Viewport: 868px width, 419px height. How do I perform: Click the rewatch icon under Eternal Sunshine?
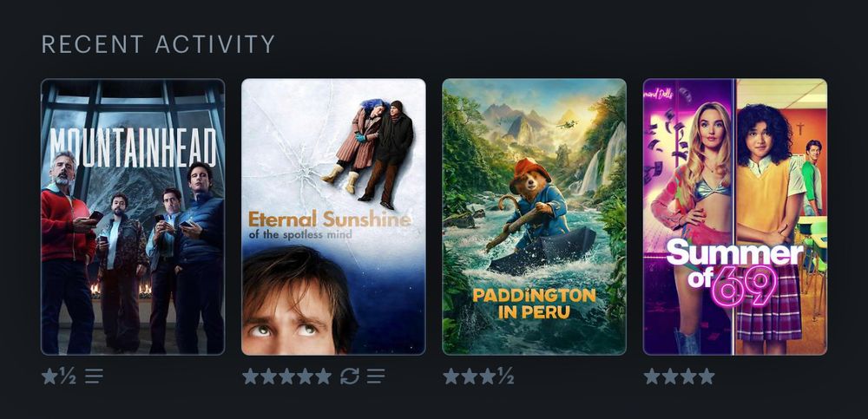click(349, 376)
